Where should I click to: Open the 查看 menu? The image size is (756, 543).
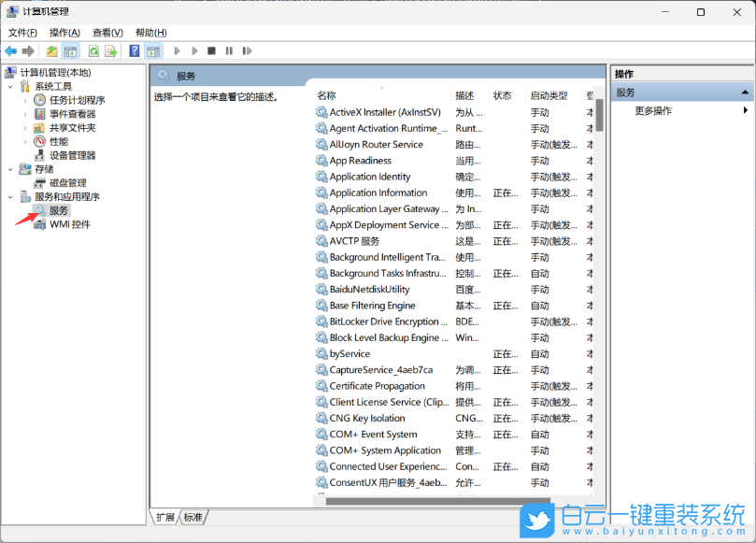click(106, 32)
